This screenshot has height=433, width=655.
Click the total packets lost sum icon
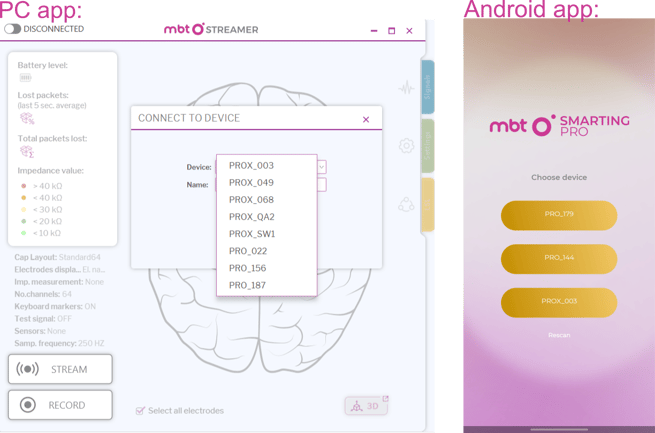[27, 152]
